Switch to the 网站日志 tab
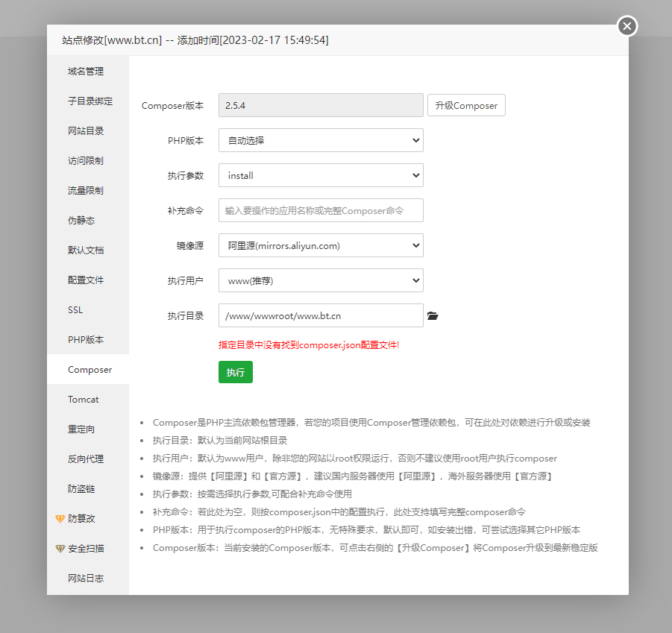672x633 pixels. coord(86,579)
